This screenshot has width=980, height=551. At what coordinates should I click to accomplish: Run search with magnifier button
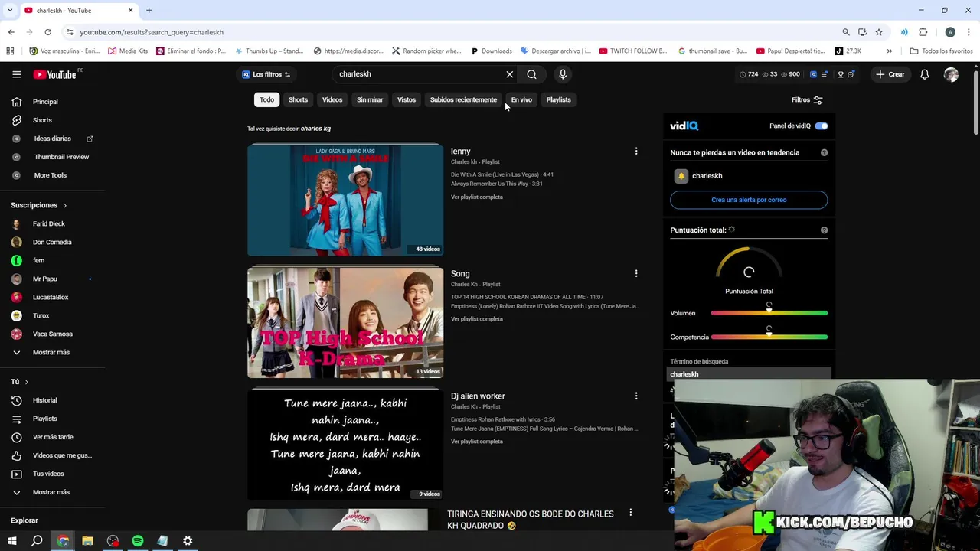531,74
